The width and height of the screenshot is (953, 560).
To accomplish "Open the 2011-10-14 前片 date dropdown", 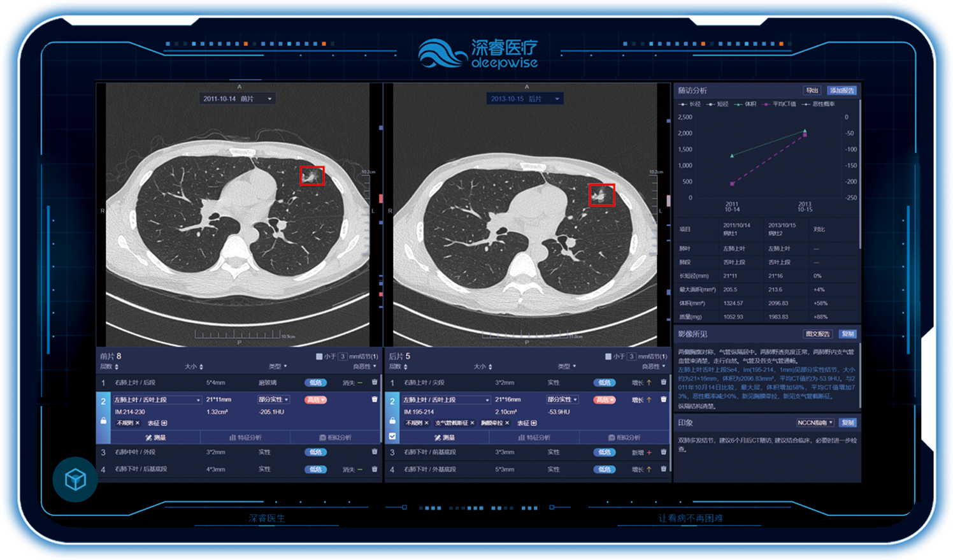I will 238,99.
